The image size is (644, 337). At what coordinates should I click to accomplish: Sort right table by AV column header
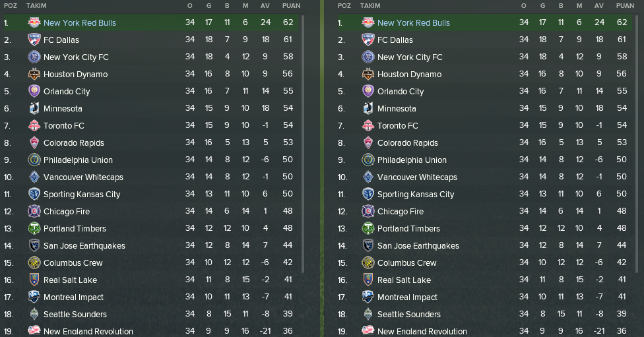(x=599, y=6)
